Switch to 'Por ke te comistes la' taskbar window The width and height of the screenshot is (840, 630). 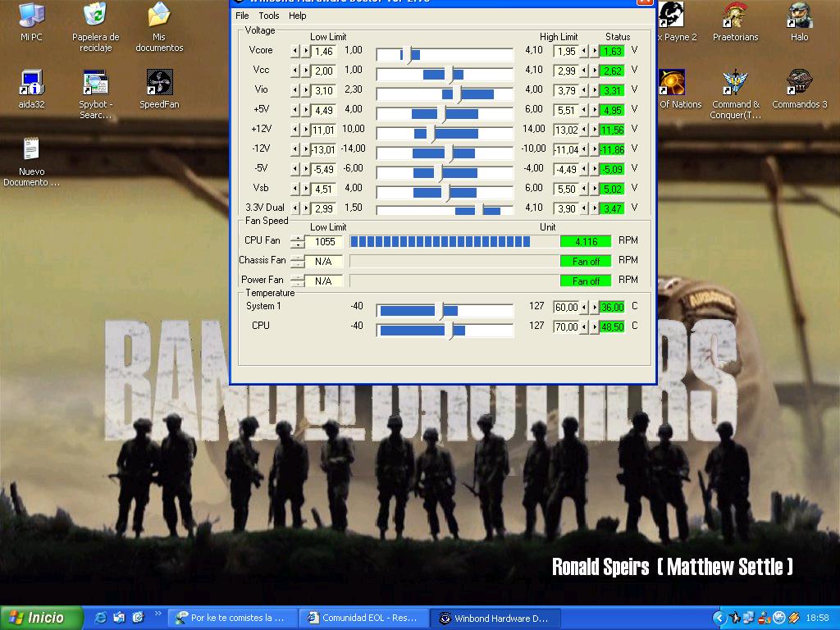point(232,619)
